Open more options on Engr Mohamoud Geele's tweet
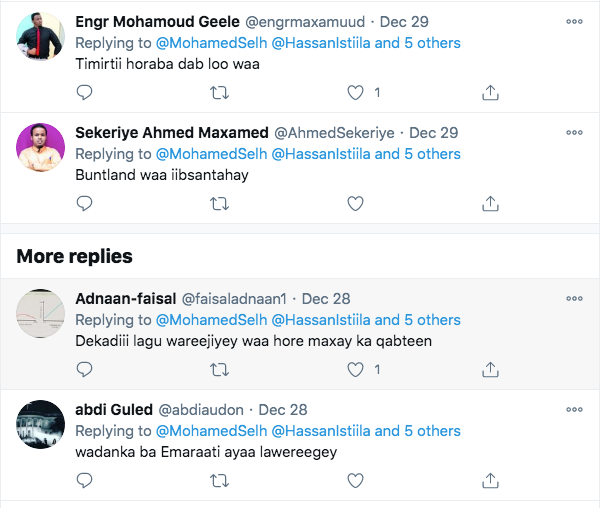Viewport: 601px width, 508px height. click(x=574, y=21)
